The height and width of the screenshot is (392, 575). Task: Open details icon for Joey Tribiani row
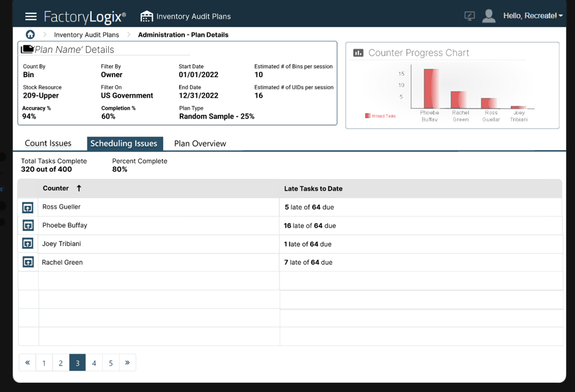pos(28,244)
